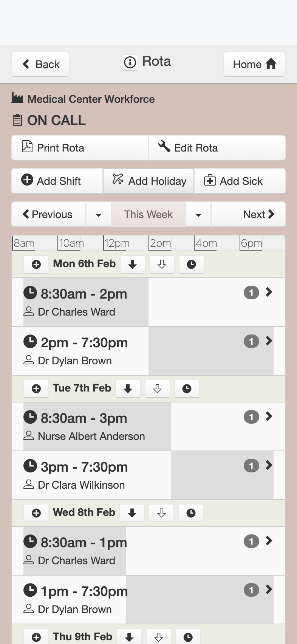
Task: Click the plus icon for Mon 6th Feb
Action: coord(36,264)
